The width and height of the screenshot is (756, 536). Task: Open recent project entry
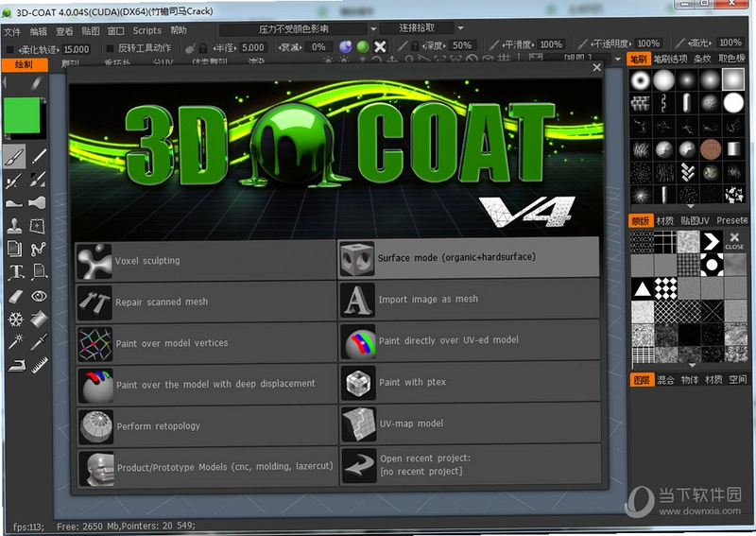pos(471,465)
